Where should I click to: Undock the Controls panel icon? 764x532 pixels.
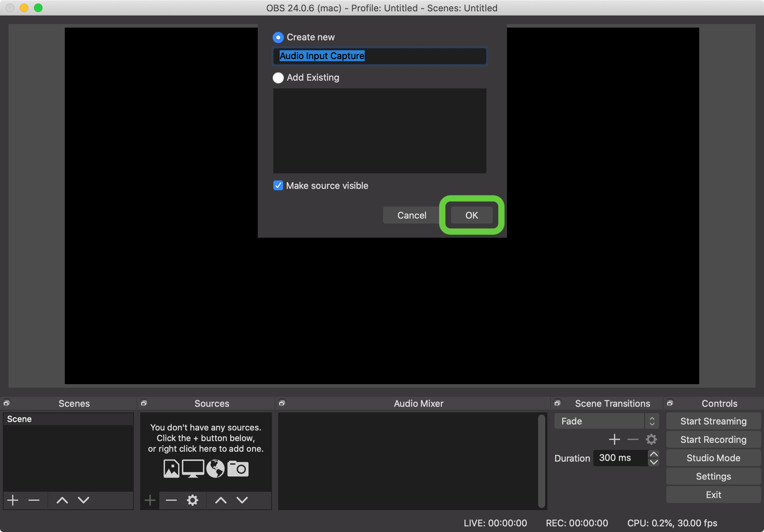tap(670, 403)
